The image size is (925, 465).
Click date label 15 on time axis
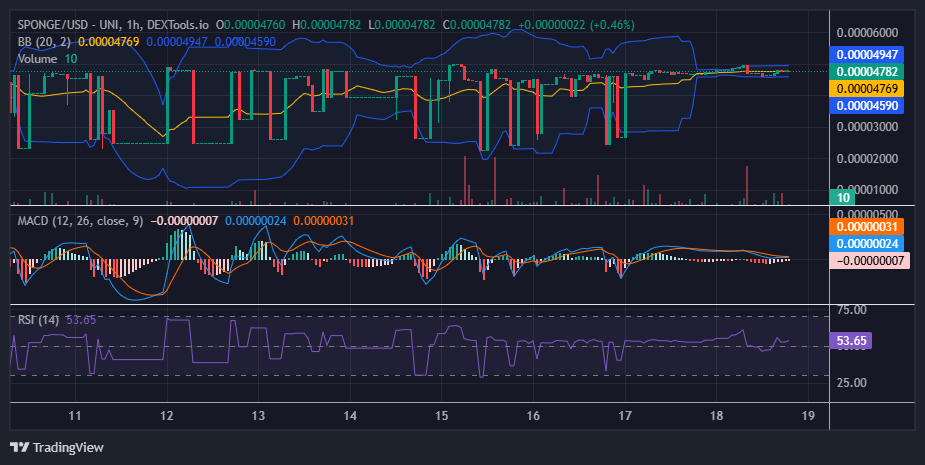tap(441, 415)
